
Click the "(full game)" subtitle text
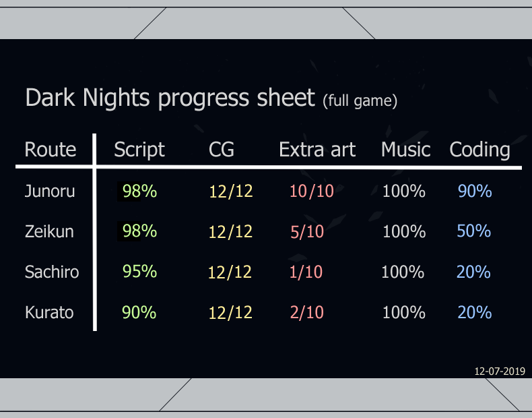coord(360,101)
